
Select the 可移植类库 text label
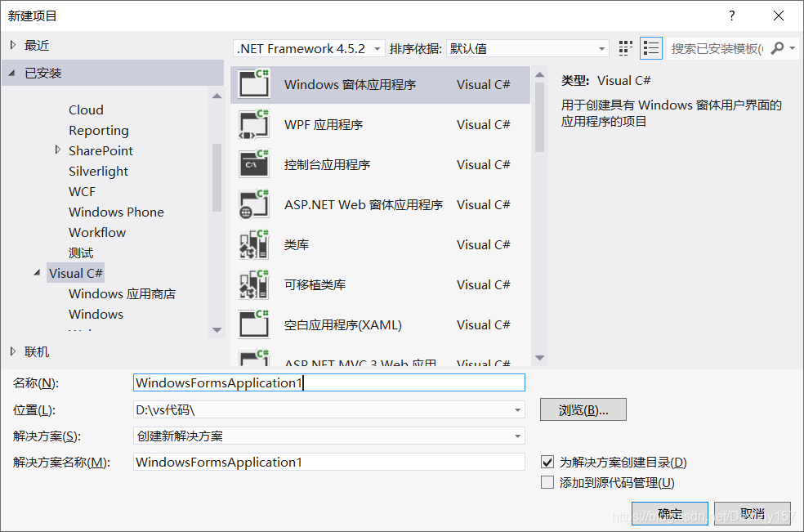coord(315,284)
